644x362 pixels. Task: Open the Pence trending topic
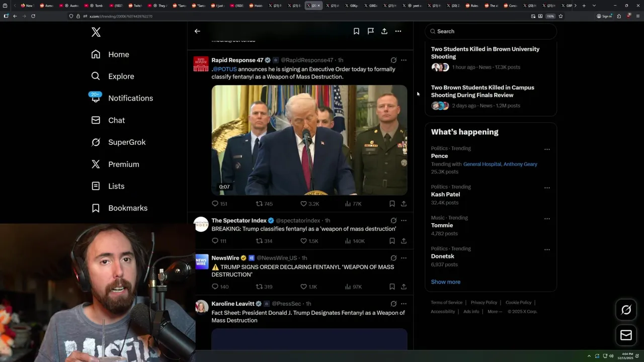click(439, 156)
